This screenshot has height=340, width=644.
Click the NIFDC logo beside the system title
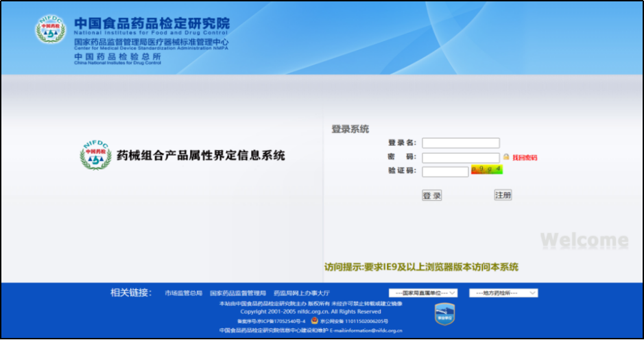[95, 155]
